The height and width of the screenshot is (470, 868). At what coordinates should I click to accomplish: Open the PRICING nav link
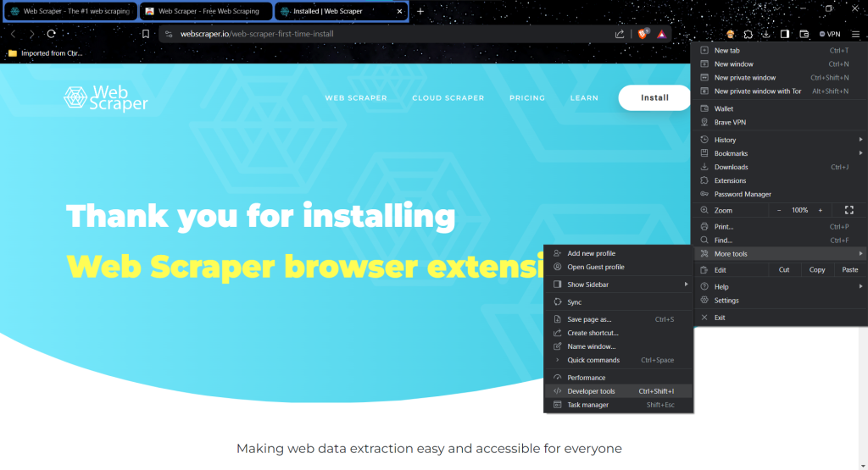(527, 98)
